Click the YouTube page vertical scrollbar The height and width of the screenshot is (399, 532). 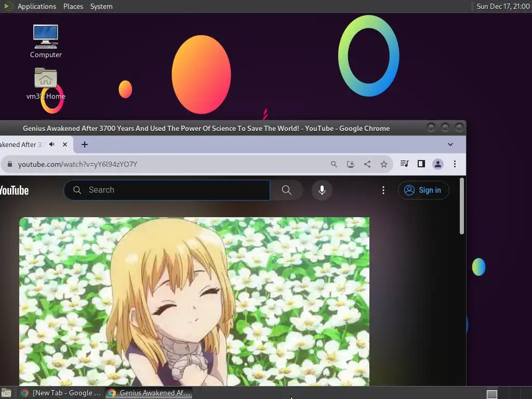click(x=462, y=206)
